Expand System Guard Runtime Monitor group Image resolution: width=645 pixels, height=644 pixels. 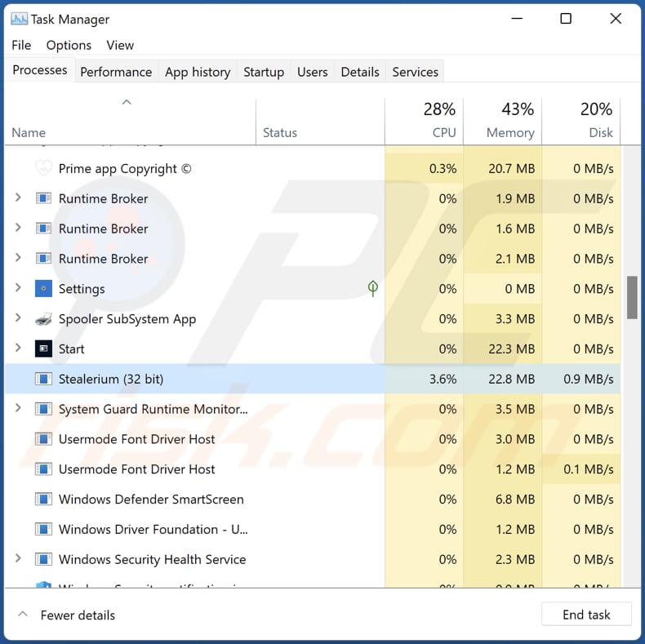(x=18, y=407)
